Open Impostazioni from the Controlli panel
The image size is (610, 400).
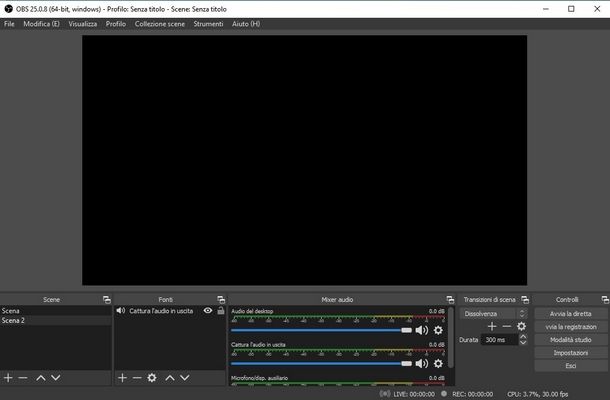(570, 352)
